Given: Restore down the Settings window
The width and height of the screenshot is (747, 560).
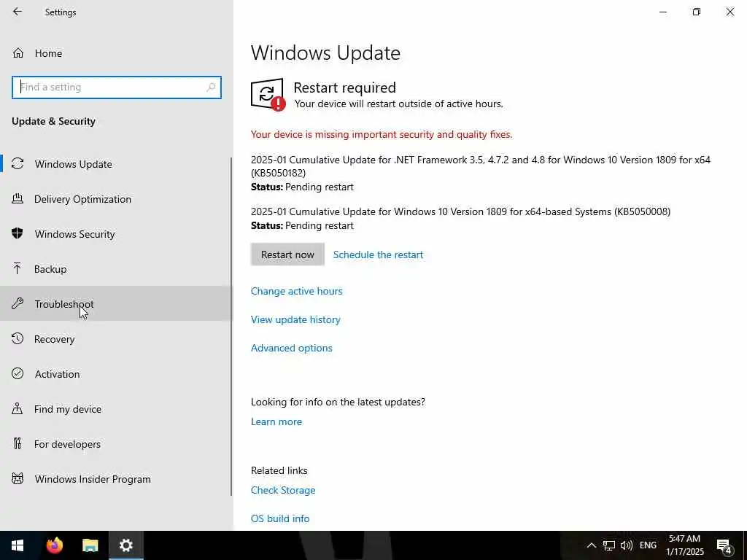Looking at the screenshot, I should click(697, 12).
